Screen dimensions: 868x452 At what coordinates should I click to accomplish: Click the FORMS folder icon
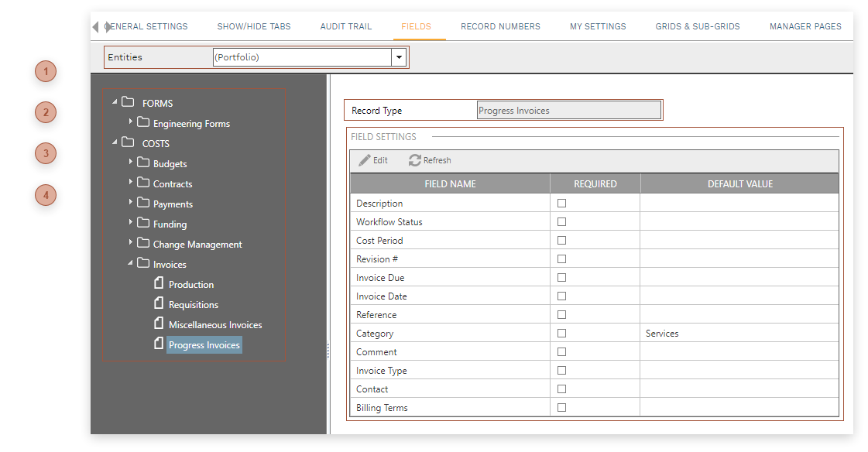click(128, 103)
